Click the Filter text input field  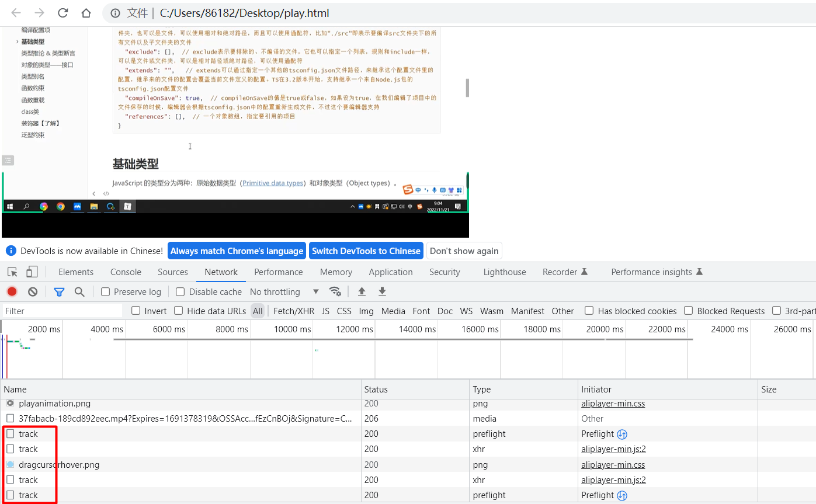[62, 311]
